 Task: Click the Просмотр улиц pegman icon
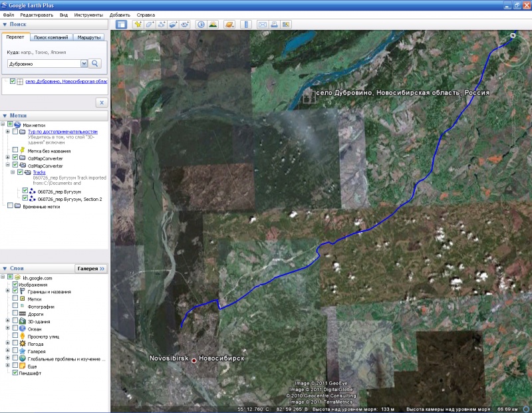(23, 337)
